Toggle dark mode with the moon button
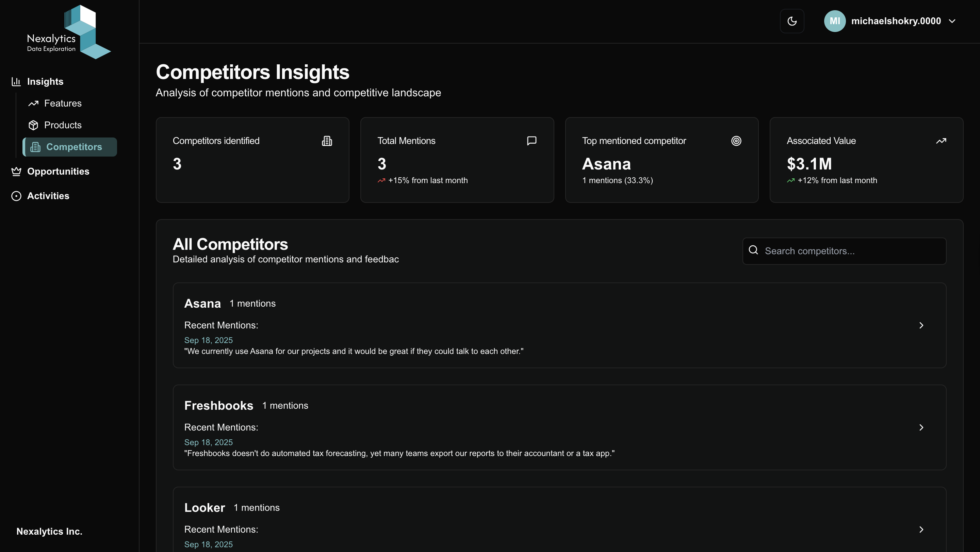 (792, 21)
